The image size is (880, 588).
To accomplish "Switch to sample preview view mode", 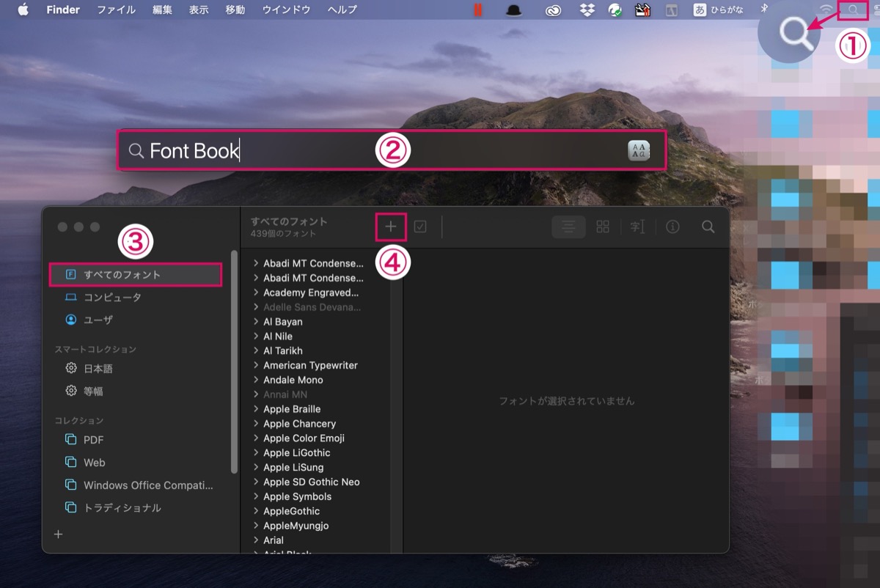I will click(x=568, y=227).
